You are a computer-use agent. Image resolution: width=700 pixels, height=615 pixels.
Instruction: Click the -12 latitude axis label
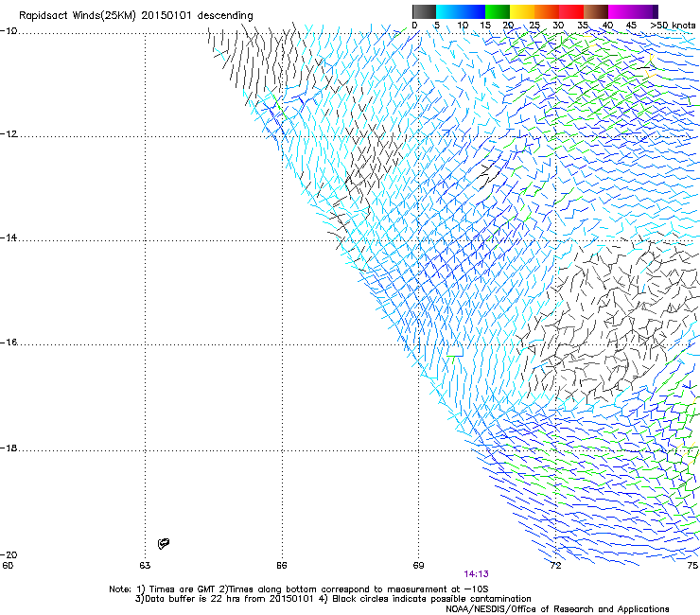[x=9, y=134]
